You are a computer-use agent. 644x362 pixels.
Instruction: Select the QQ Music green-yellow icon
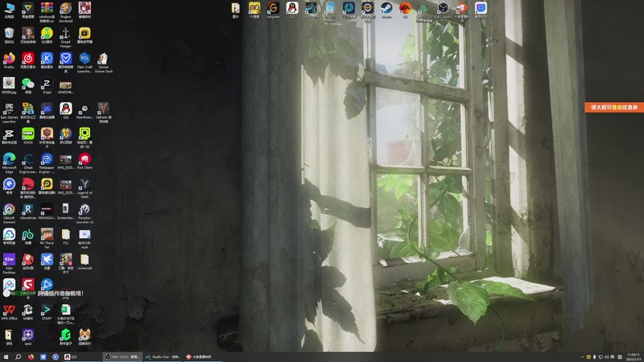click(x=47, y=35)
